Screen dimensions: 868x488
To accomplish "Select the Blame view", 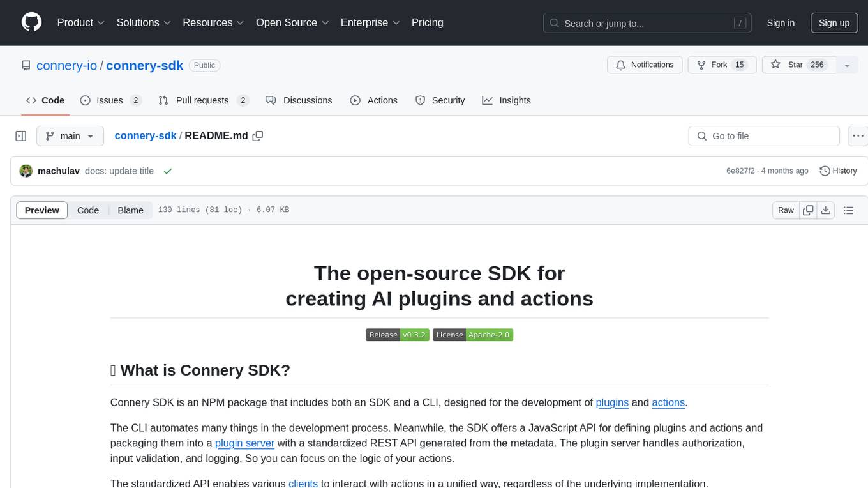I will pos(131,210).
